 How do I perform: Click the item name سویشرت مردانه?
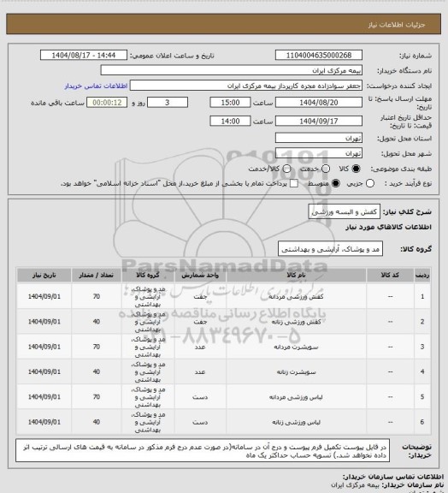pos(296,347)
